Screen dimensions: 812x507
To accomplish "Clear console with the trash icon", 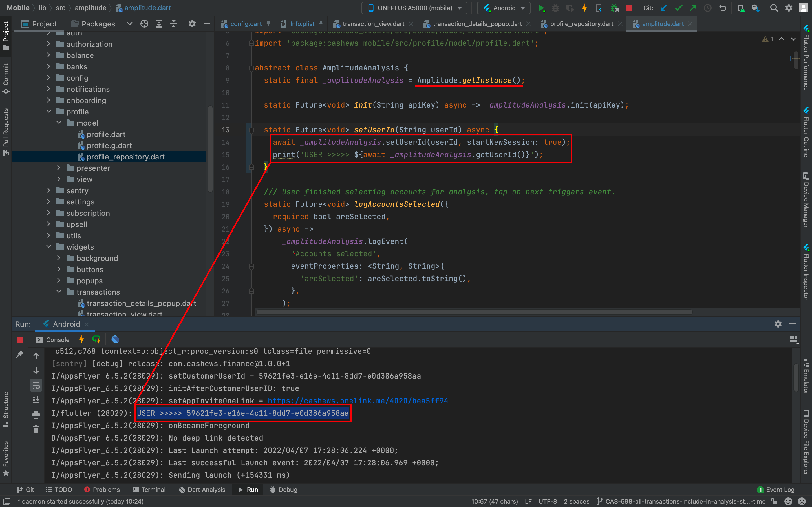I will tap(36, 429).
